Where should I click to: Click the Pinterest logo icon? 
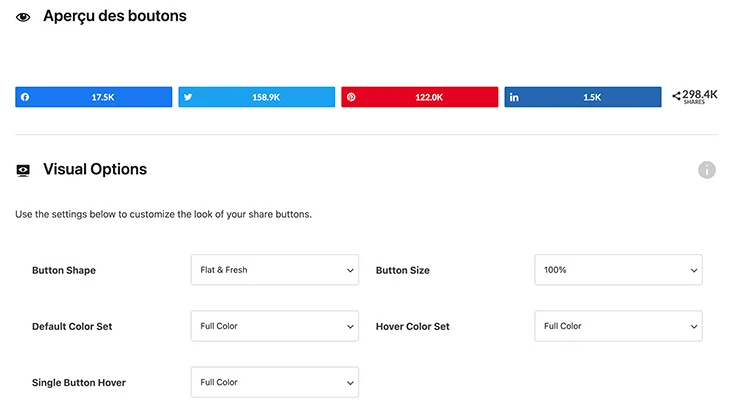point(351,97)
